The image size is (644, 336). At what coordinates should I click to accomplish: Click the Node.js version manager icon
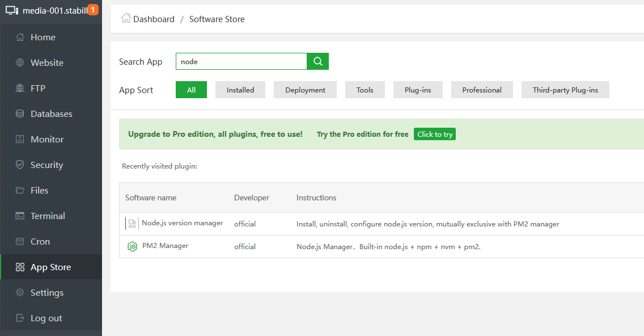[132, 224]
